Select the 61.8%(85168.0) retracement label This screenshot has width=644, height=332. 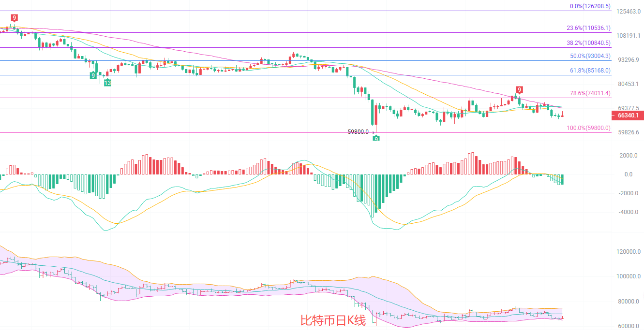(590, 70)
